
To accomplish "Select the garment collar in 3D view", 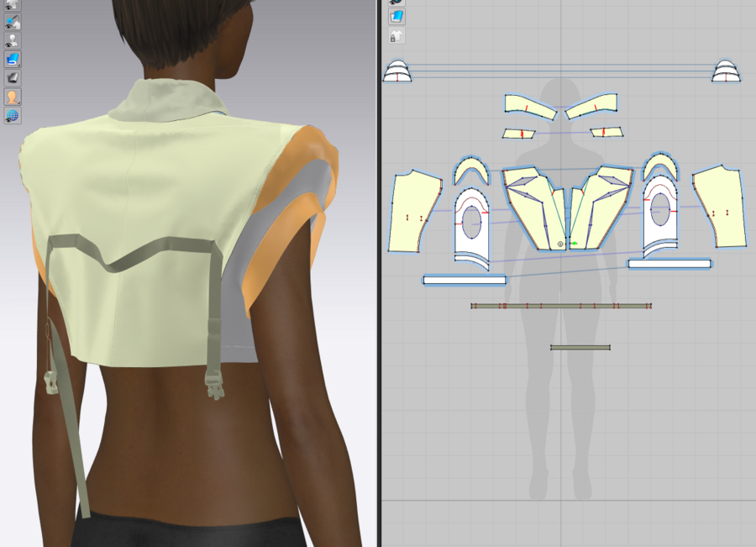I will point(166,100).
